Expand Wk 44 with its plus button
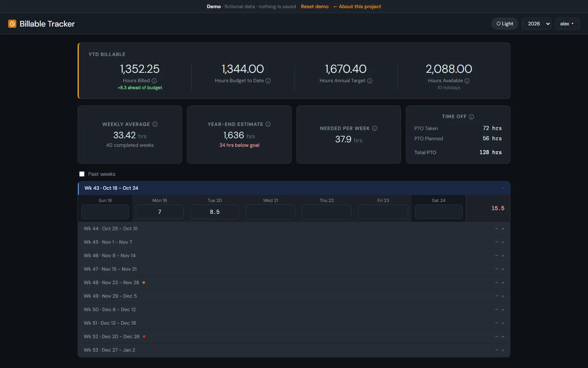The image size is (588, 368). point(503,229)
